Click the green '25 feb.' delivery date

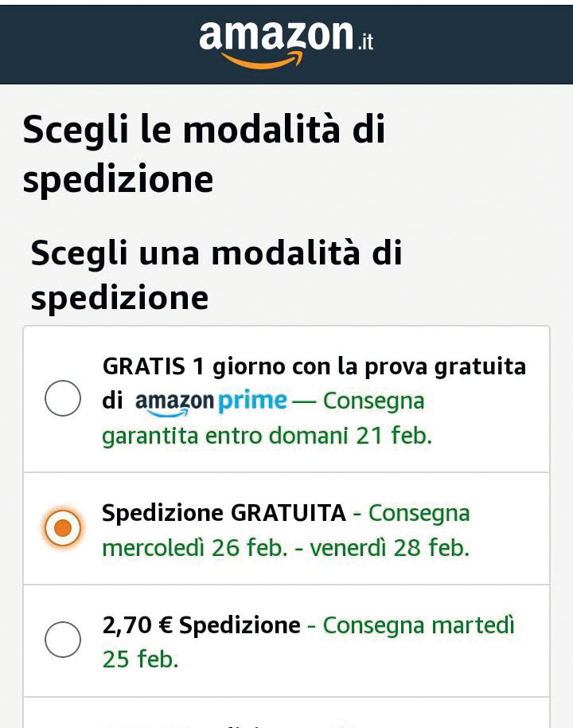[x=141, y=660]
